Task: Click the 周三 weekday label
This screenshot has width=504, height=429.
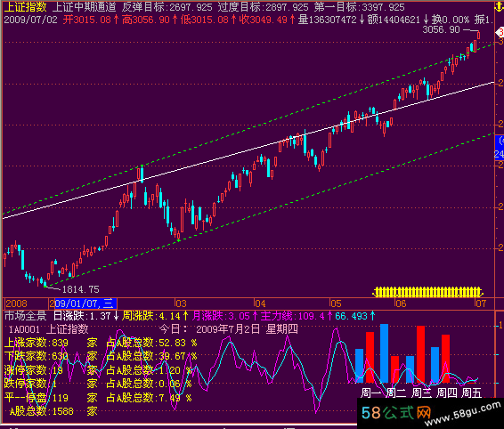Action: [421, 393]
